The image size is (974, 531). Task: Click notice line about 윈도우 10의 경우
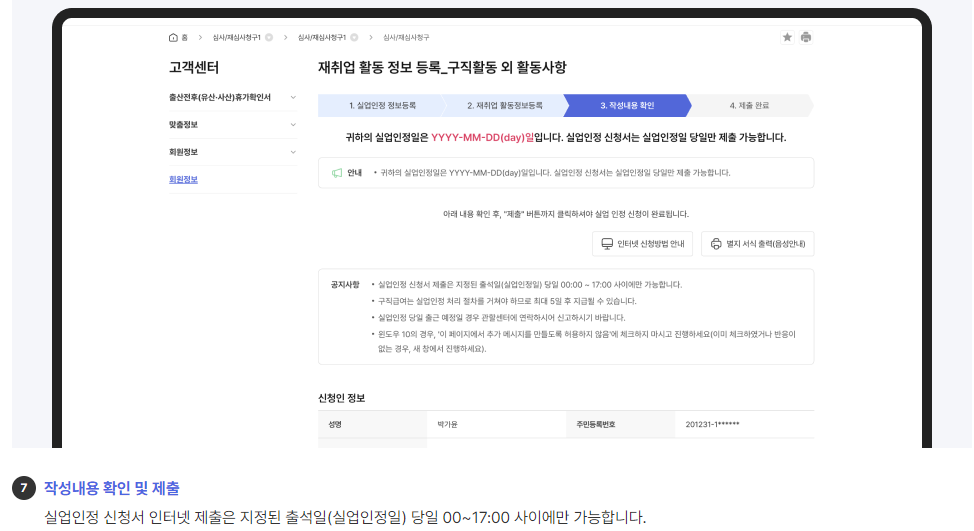click(587, 342)
